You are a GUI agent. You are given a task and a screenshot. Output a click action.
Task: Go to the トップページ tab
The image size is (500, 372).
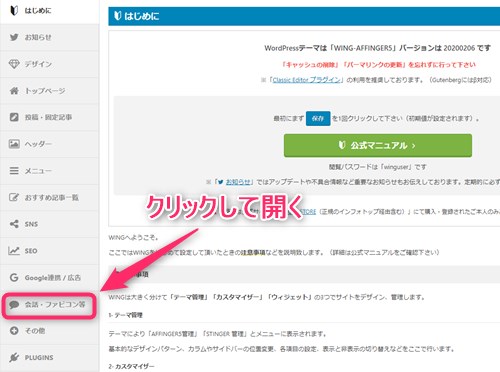(49, 91)
